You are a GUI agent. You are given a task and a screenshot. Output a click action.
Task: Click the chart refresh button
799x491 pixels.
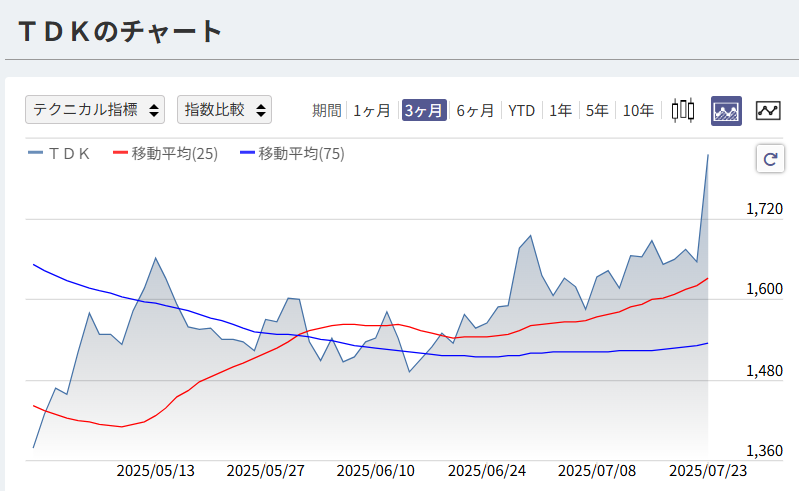click(x=770, y=159)
